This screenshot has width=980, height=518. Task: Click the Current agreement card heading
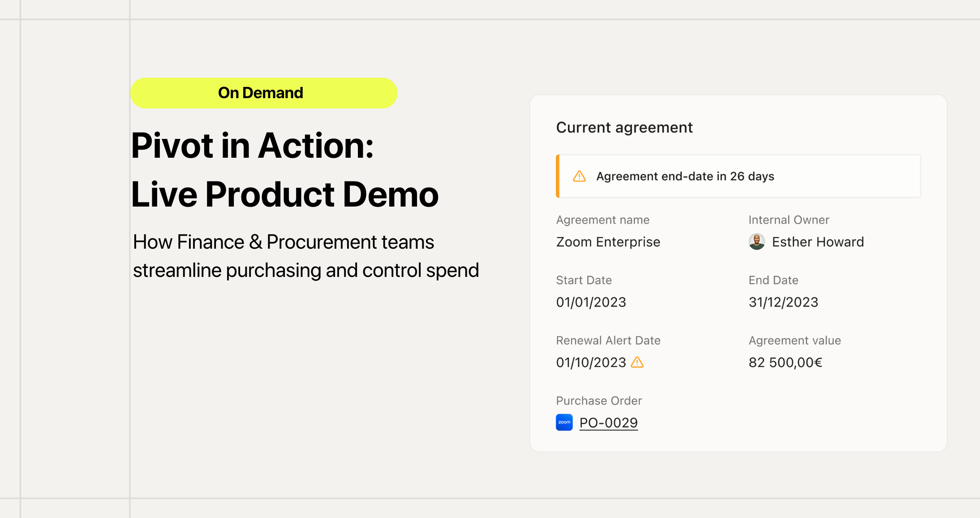click(x=624, y=128)
